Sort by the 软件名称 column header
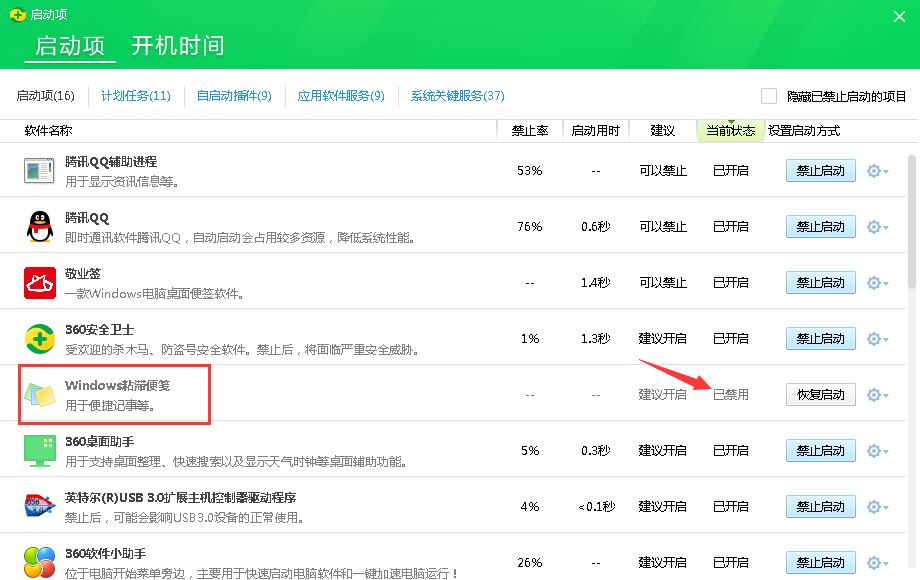920x580 pixels. click(x=48, y=131)
